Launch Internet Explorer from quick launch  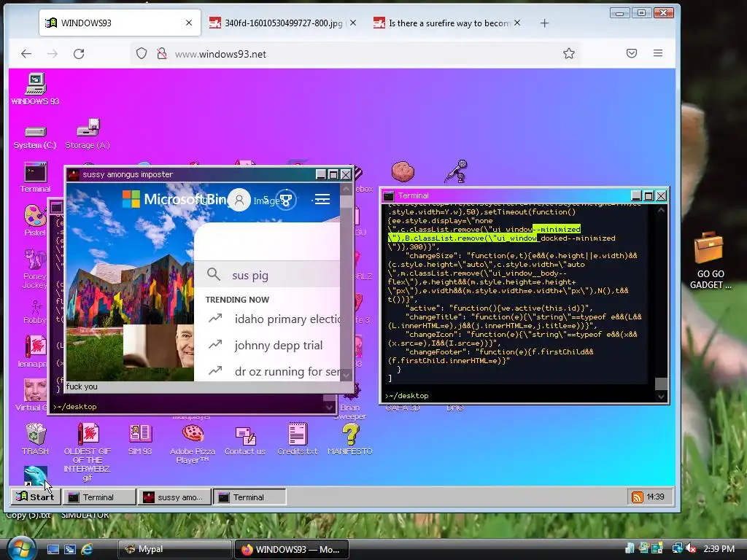click(x=87, y=549)
